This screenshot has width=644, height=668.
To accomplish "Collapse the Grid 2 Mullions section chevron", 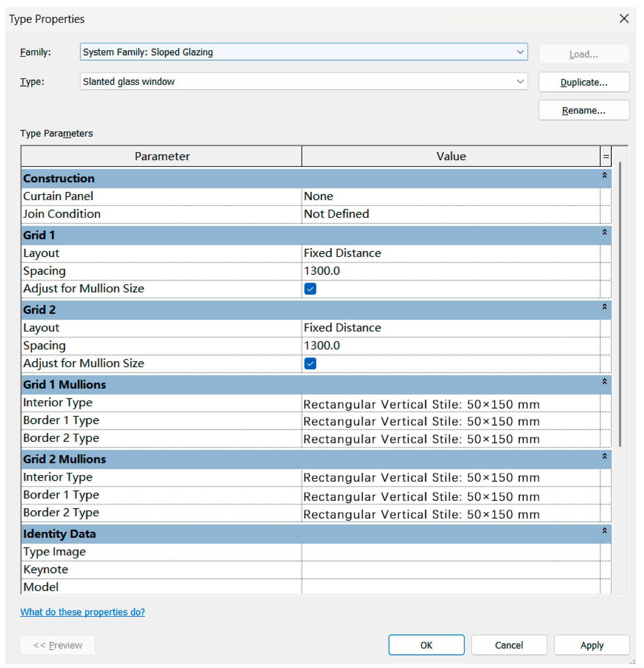I will (604, 456).
